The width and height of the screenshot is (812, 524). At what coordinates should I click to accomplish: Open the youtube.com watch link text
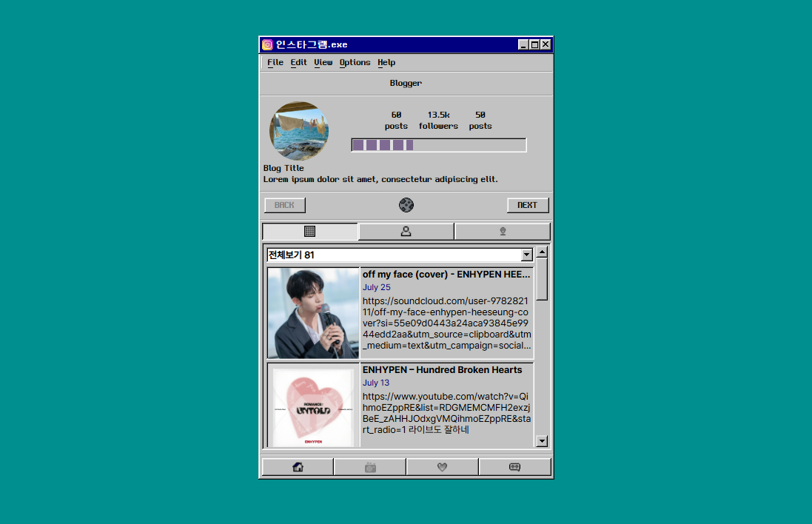pyautogui.click(x=446, y=413)
